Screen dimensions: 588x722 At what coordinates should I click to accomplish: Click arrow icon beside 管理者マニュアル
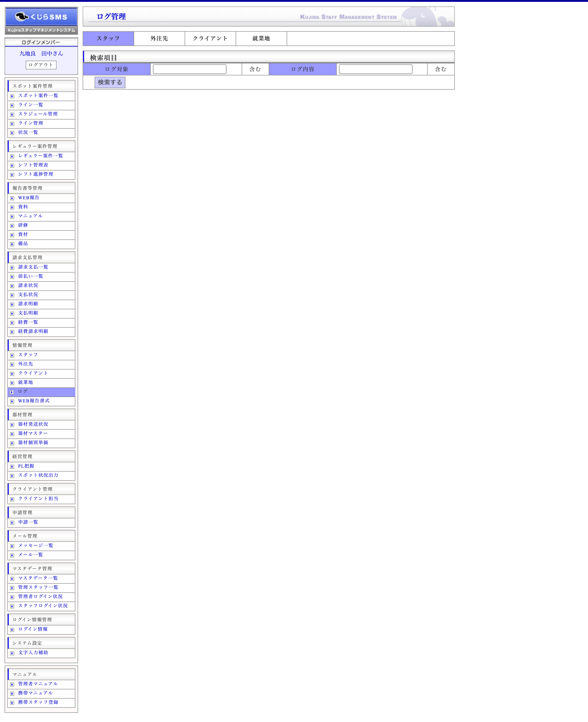12,684
